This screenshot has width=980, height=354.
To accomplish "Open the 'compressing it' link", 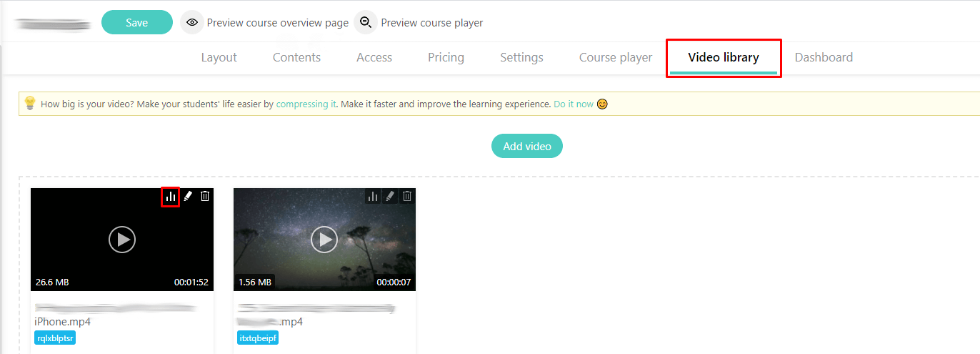I will click(x=306, y=104).
